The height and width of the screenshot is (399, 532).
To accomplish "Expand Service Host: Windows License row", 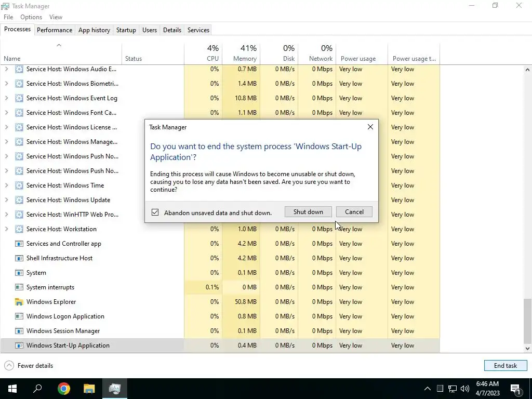I will (x=6, y=127).
